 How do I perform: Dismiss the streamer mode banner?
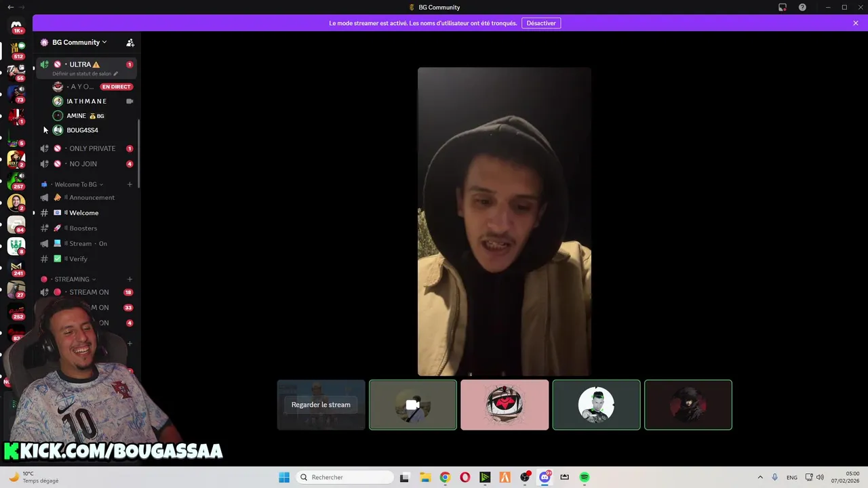[x=856, y=23]
